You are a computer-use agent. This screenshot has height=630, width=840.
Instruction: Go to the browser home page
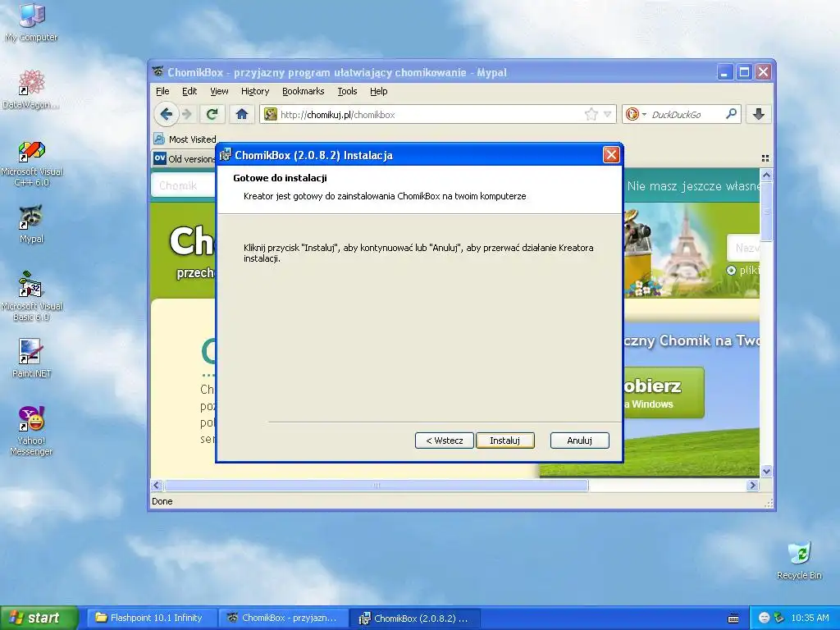[x=242, y=114]
